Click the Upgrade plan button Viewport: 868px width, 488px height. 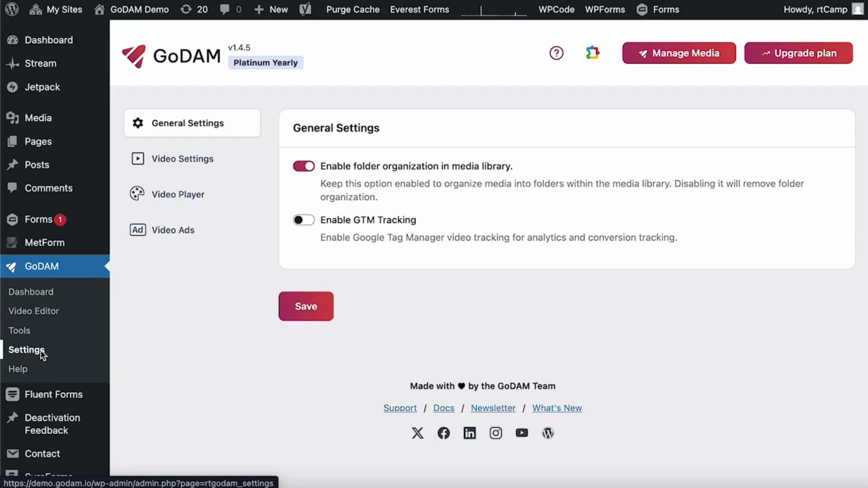798,53
